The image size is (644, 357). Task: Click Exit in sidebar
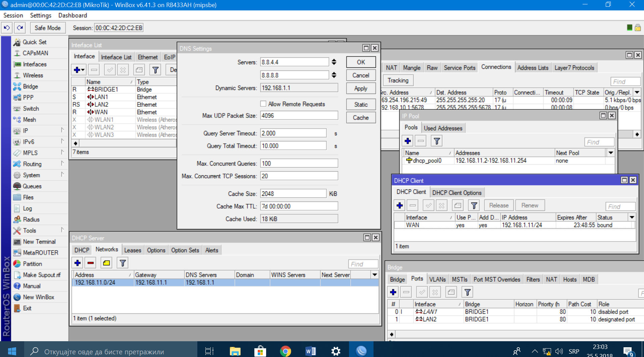click(27, 308)
